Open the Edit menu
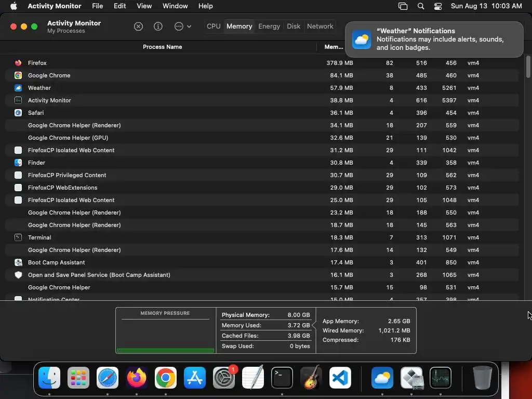Image resolution: width=532 pixels, height=399 pixels. click(x=120, y=6)
